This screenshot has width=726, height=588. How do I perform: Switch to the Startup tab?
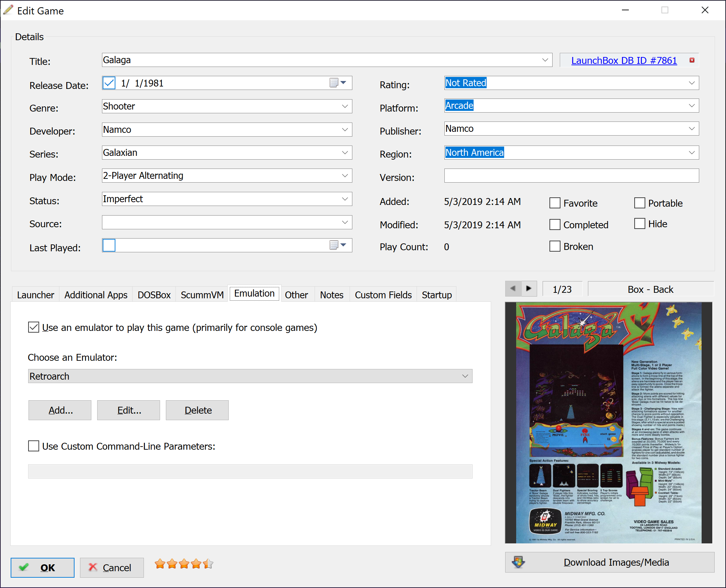tap(437, 295)
